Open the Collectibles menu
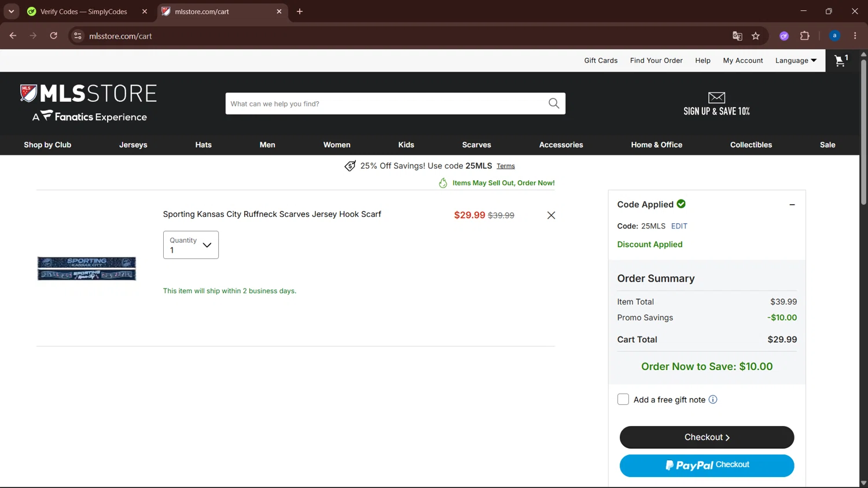 pyautogui.click(x=751, y=145)
